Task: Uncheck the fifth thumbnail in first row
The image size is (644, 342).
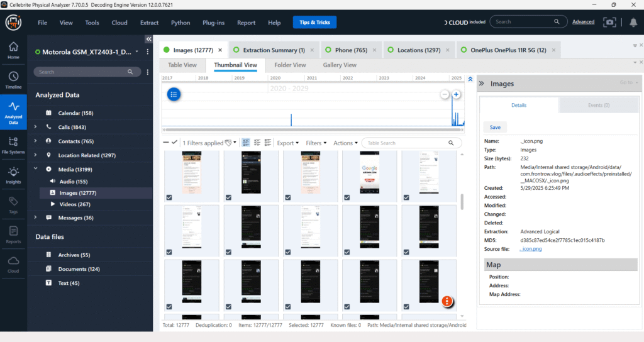Action: tap(406, 197)
